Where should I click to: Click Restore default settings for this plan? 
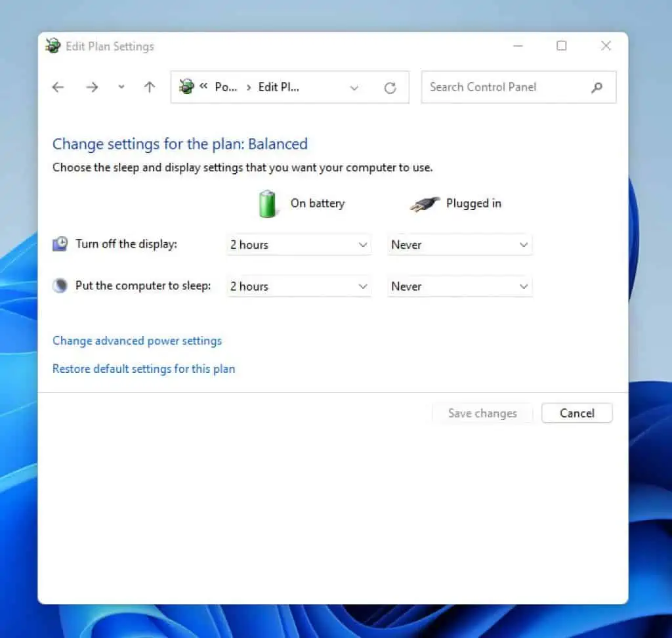click(144, 369)
